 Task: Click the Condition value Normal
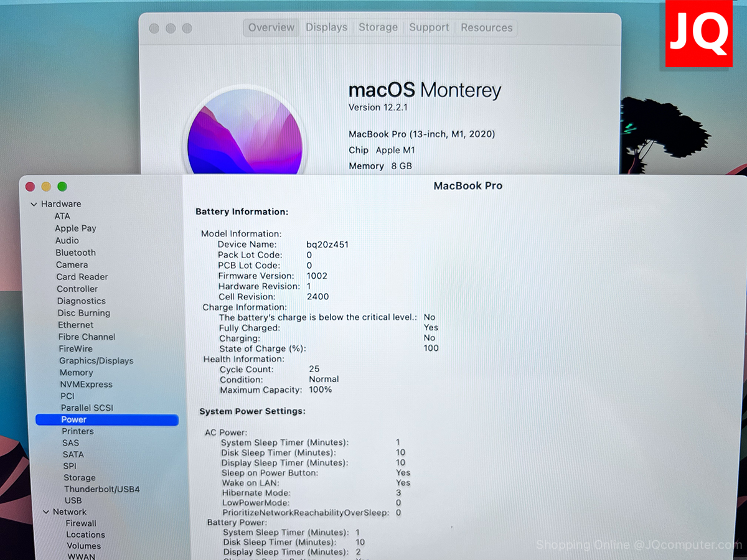tap(324, 379)
